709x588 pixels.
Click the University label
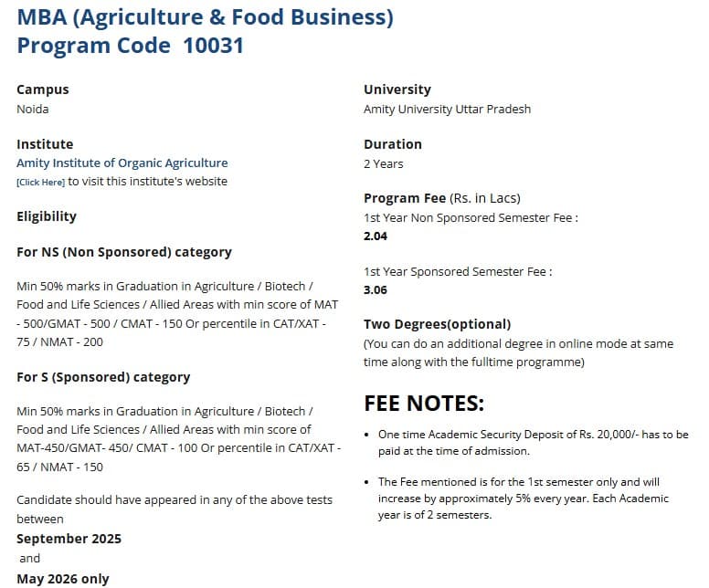tap(397, 89)
